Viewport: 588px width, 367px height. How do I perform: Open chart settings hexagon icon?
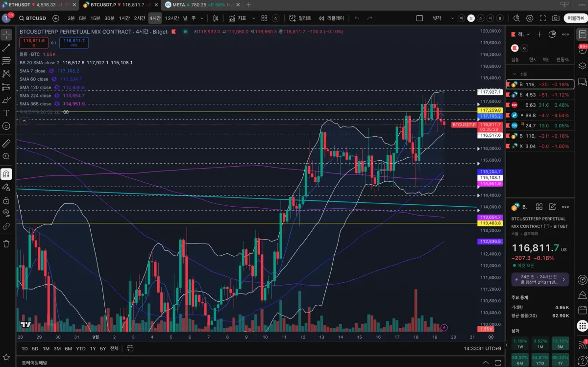click(530, 18)
